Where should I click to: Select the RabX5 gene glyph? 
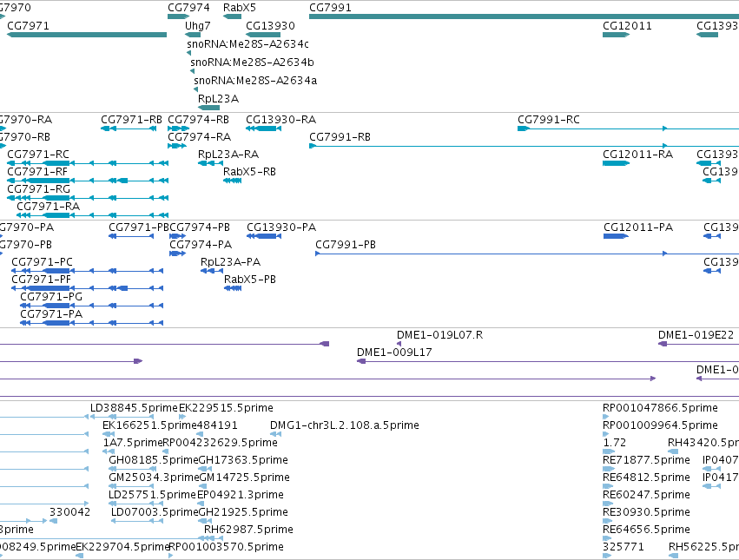coord(233,16)
